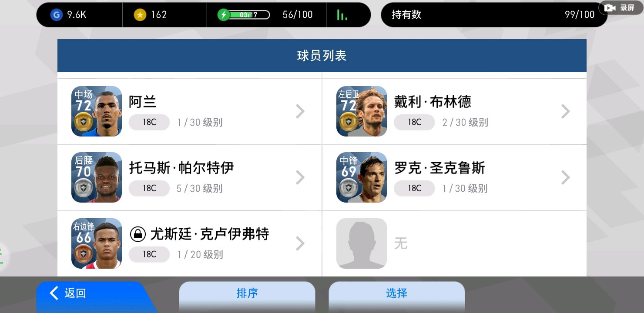Image resolution: width=644 pixels, height=313 pixels.
Task: Tap the lock icon beside 尤斯廷·克卢伊弗特
Action: coord(138,235)
